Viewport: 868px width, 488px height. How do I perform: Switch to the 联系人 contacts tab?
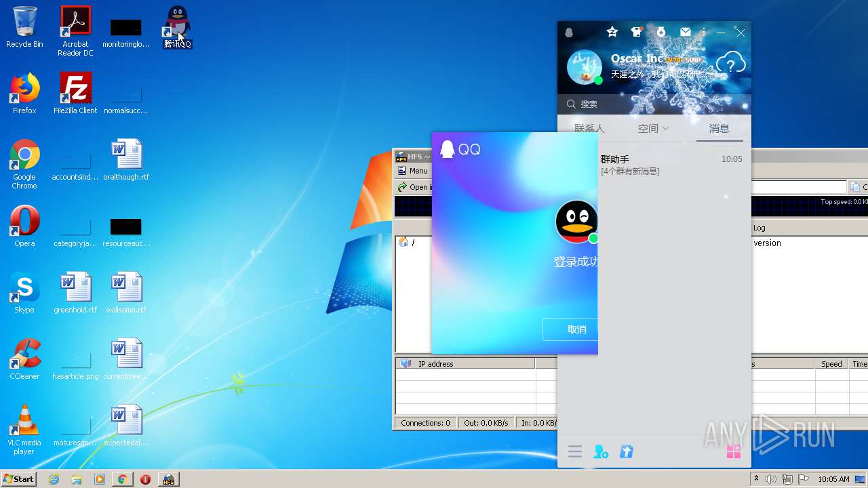point(589,128)
